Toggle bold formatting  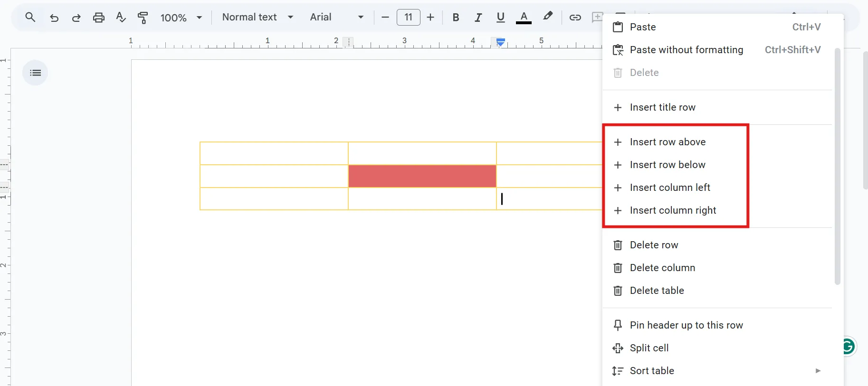(x=456, y=18)
